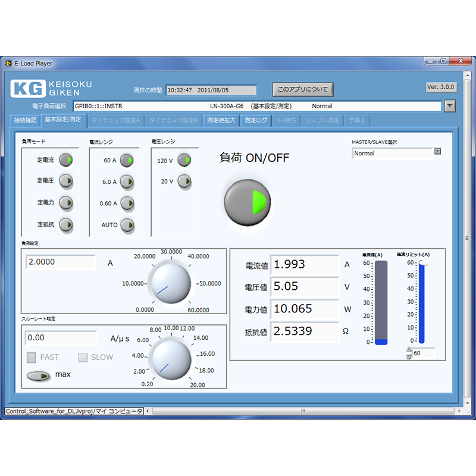Select 定電力 constant power mode indicator

(65, 203)
